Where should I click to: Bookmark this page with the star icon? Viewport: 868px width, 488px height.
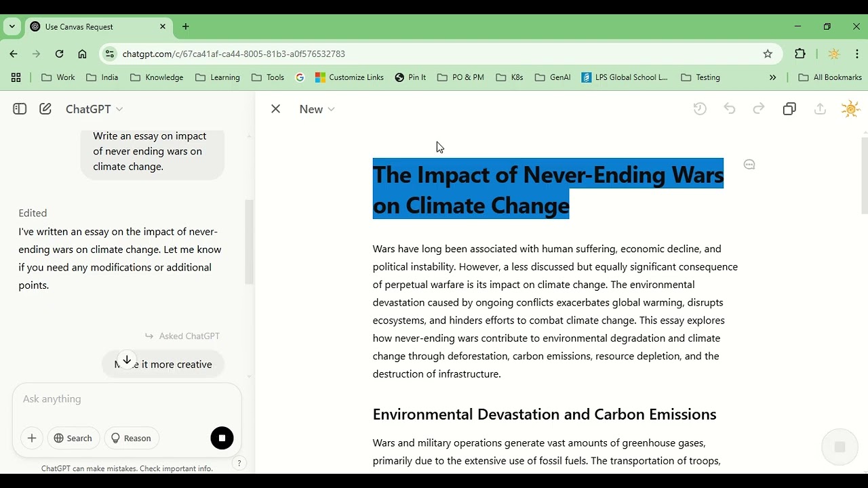pyautogui.click(x=768, y=54)
